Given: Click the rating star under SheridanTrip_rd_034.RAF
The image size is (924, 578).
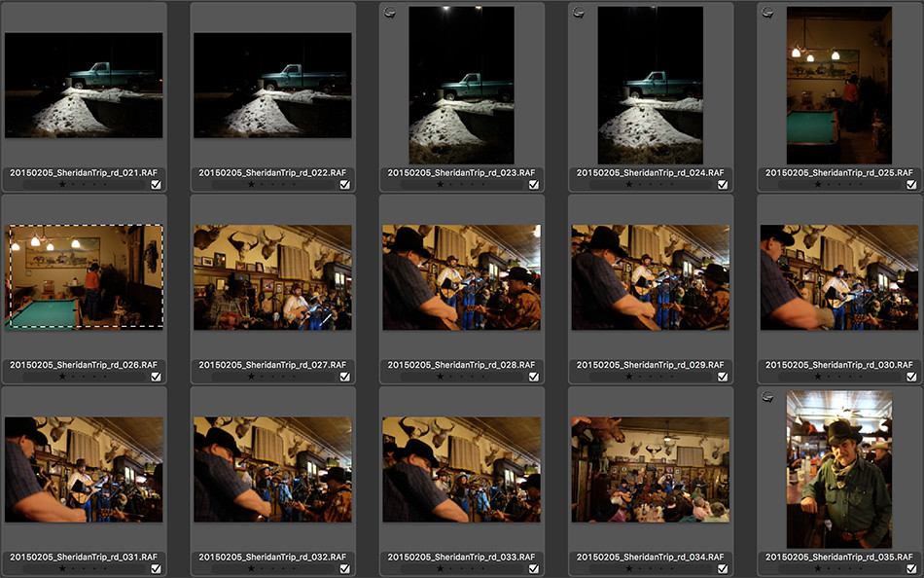Looking at the screenshot, I should pyautogui.click(x=628, y=568).
